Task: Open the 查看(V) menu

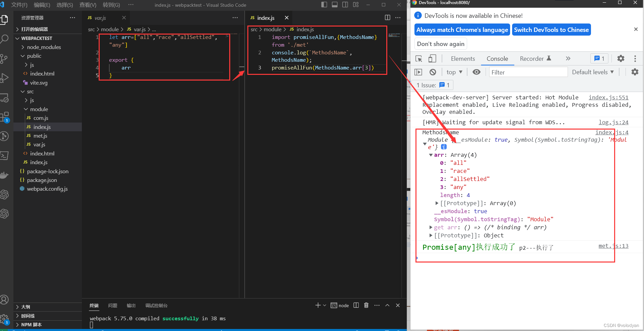Action: [x=88, y=5]
